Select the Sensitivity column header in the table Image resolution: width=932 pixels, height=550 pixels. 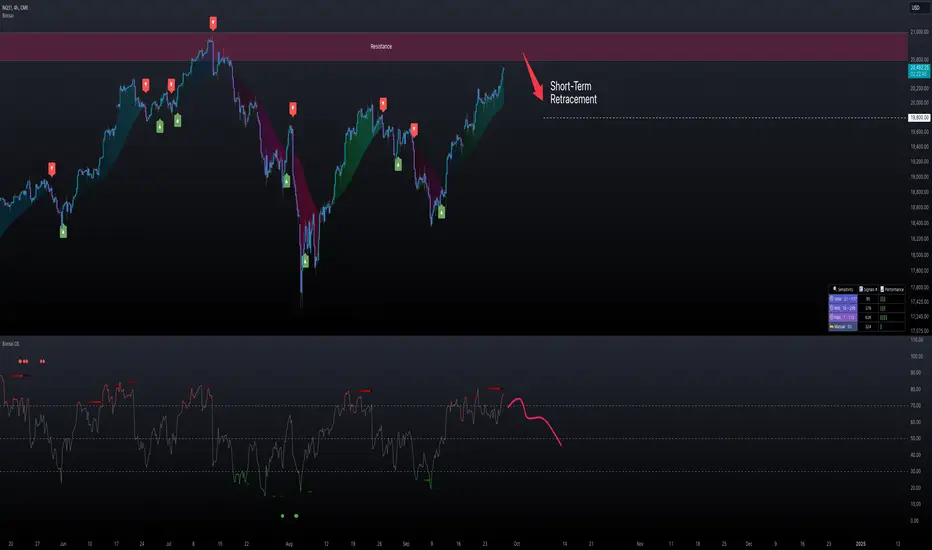click(843, 290)
